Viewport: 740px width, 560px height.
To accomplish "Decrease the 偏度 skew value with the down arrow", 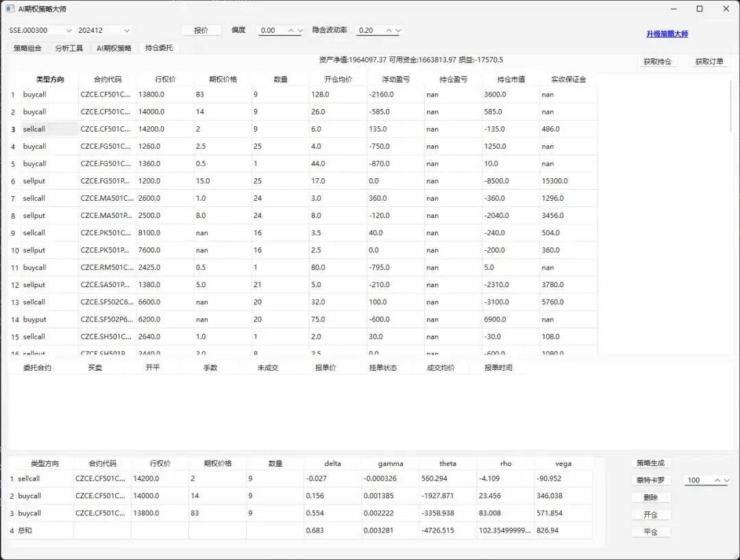I will 300,30.
